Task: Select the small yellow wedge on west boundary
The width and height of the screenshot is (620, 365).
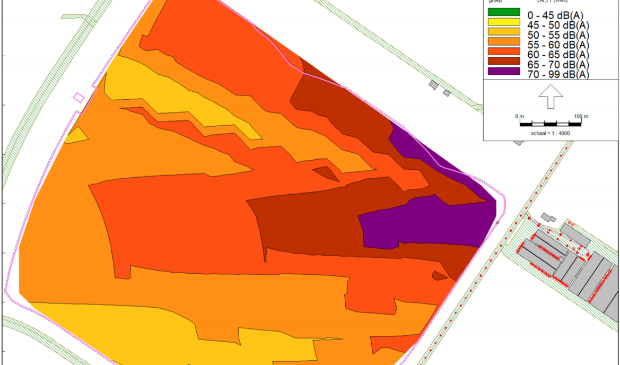Action: pyautogui.click(x=76, y=135)
